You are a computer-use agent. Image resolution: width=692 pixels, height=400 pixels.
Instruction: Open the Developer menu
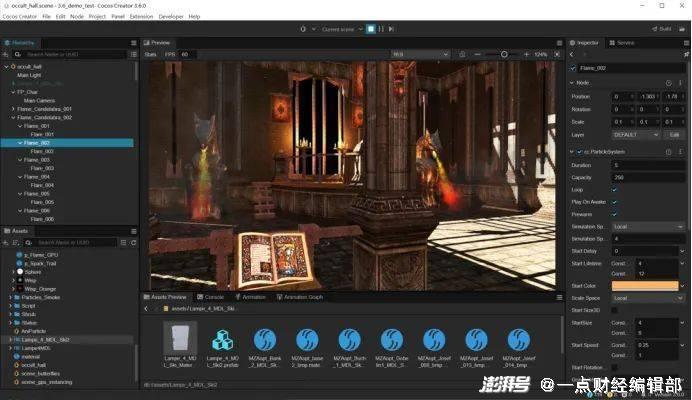(171, 16)
